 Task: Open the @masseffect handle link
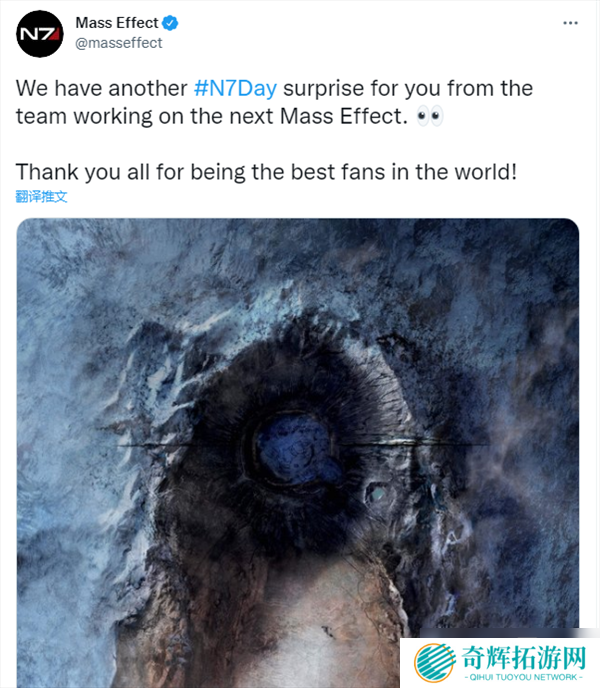[x=119, y=43]
